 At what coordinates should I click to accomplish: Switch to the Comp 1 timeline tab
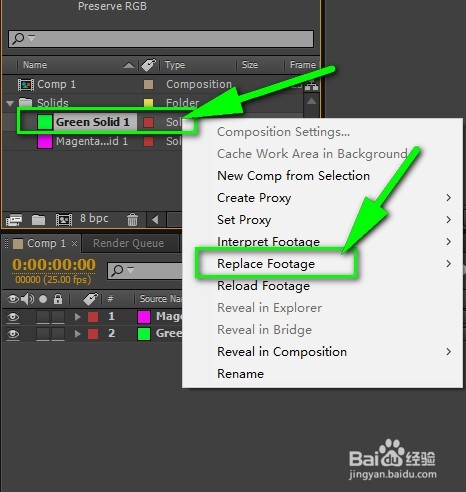coord(46,243)
